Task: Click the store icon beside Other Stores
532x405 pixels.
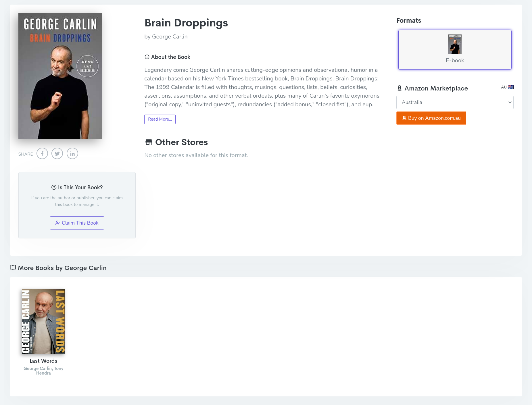Action: (x=149, y=142)
